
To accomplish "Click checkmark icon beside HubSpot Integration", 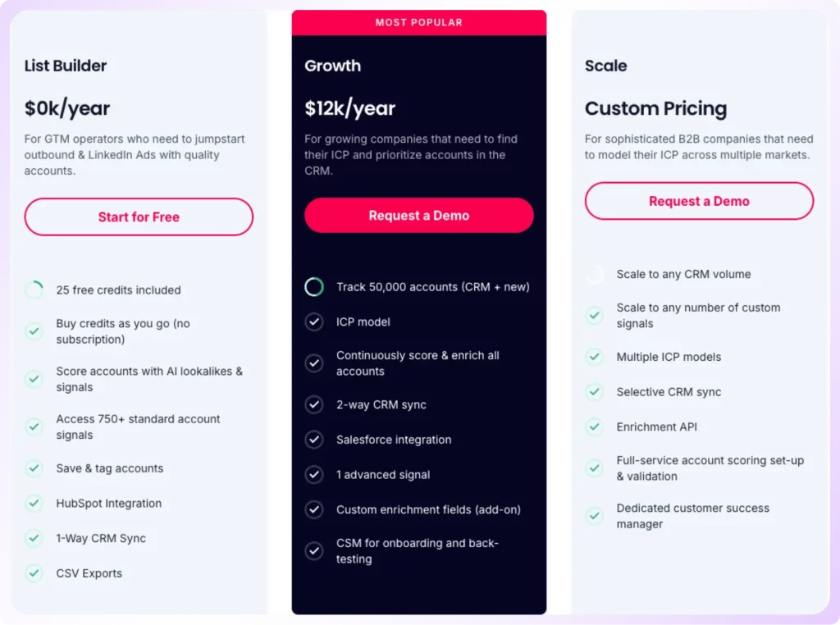I will click(34, 504).
